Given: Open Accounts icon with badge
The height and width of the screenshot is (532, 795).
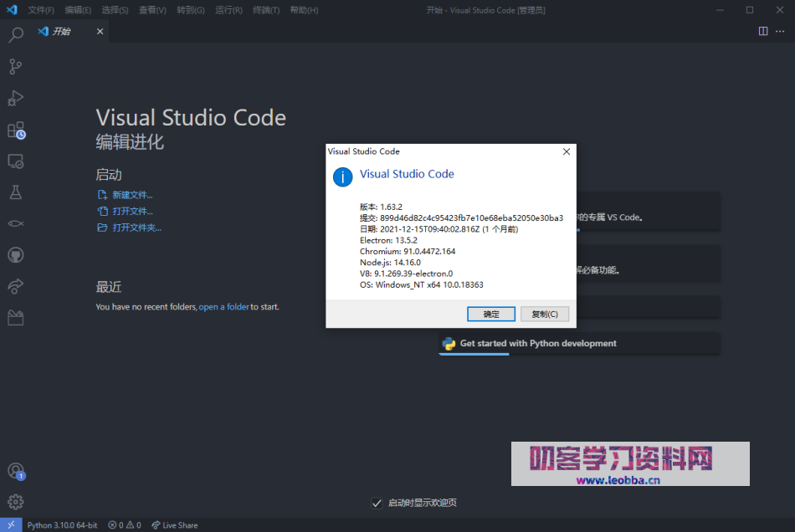Looking at the screenshot, I should coord(16,471).
